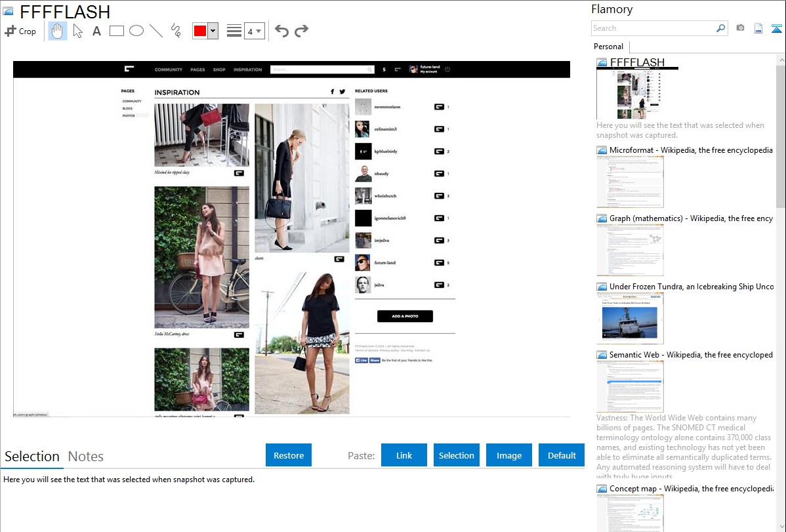Select the Crop tool
Image resolution: width=786 pixels, height=532 pixels.
tap(20, 31)
